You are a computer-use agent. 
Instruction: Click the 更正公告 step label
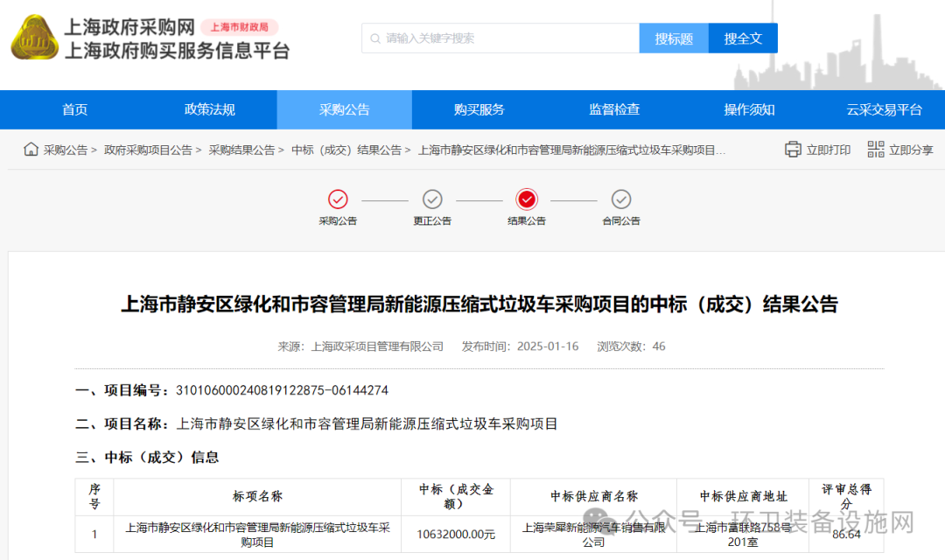pos(432,221)
